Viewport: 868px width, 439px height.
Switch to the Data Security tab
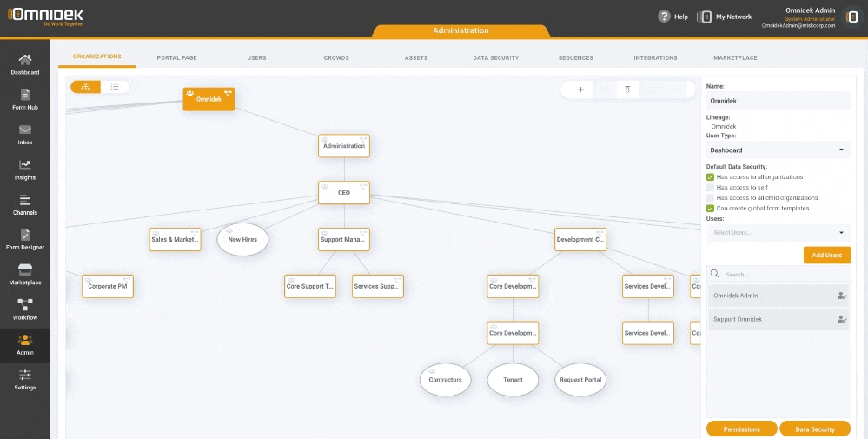pyautogui.click(x=495, y=57)
